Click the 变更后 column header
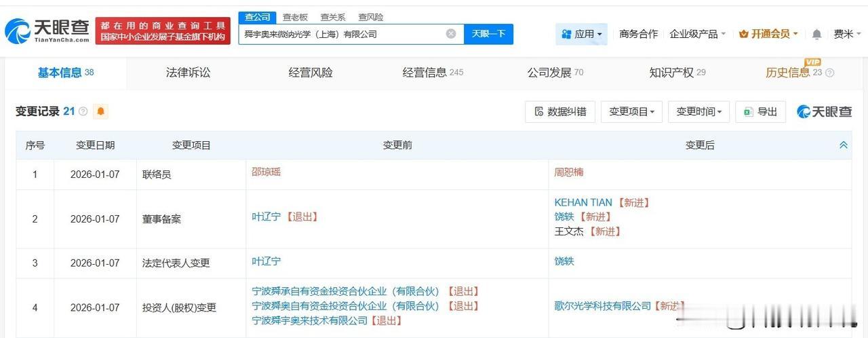This screenshot has height=338, width=868. pyautogui.click(x=700, y=145)
